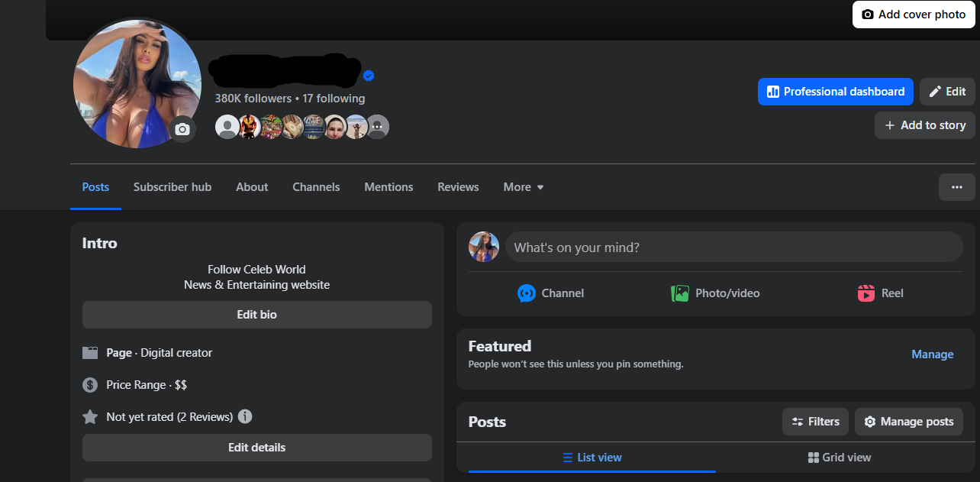Click the Edit bio button
The width and height of the screenshot is (980, 482).
(x=257, y=315)
